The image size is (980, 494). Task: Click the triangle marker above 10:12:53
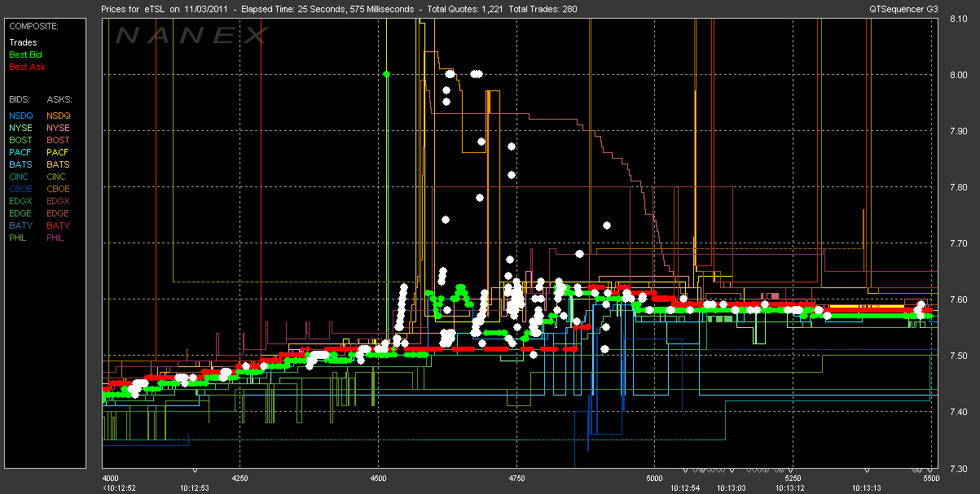195,470
